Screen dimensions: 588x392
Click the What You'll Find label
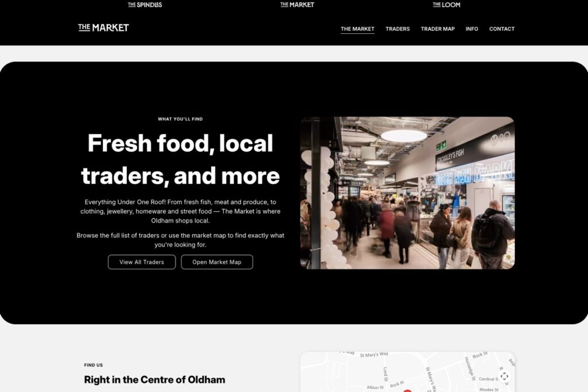tap(180, 119)
